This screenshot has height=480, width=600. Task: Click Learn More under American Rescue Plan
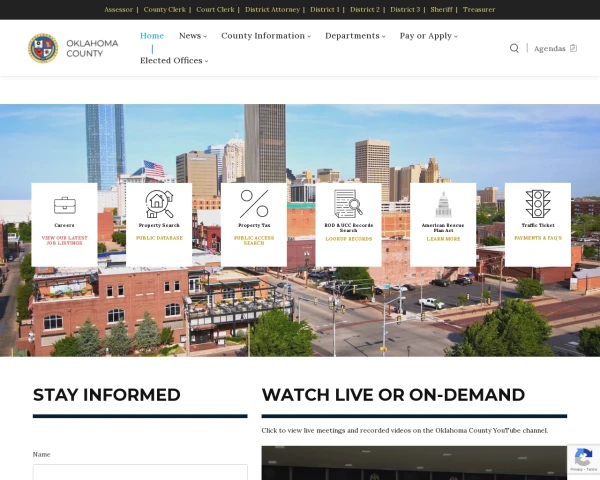click(x=443, y=239)
